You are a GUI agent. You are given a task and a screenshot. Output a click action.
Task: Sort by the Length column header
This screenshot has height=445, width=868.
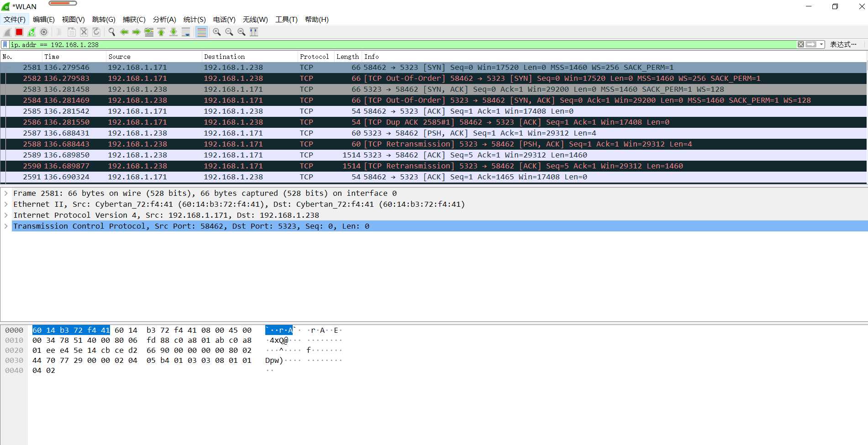(x=348, y=57)
